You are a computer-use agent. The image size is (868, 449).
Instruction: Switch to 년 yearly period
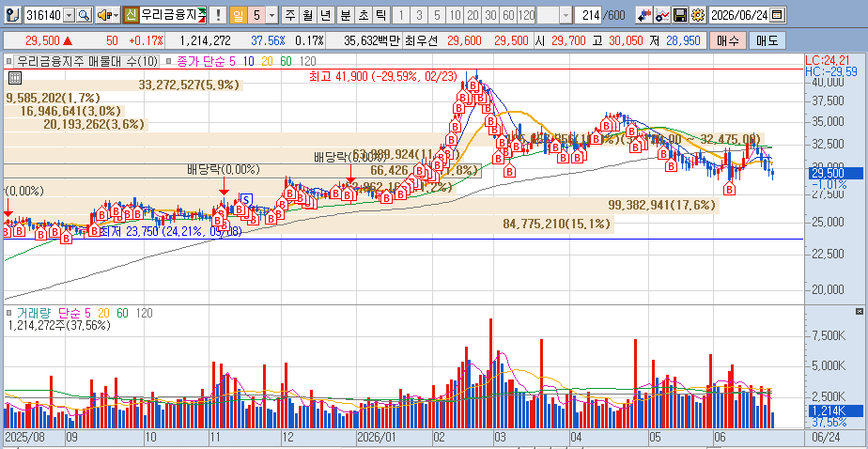324,16
